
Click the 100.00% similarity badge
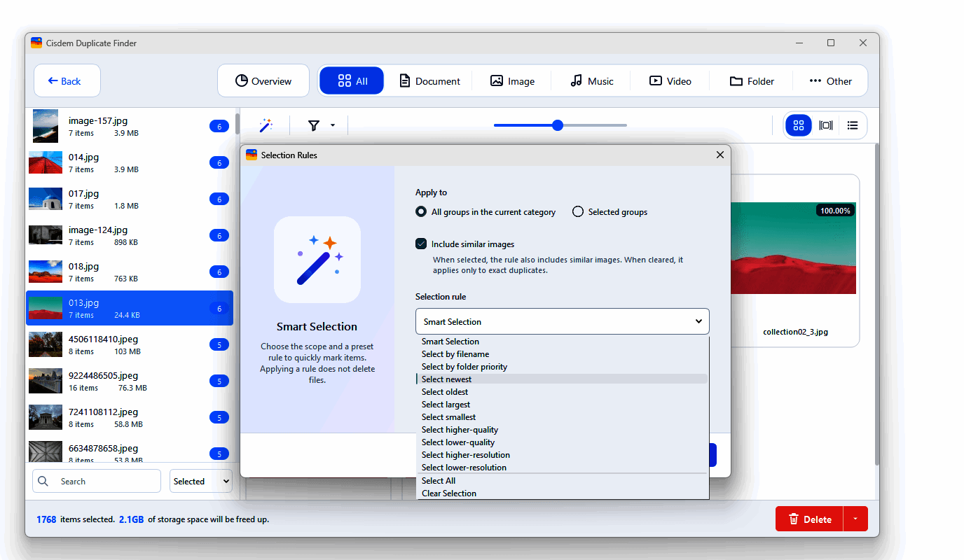[x=835, y=210]
